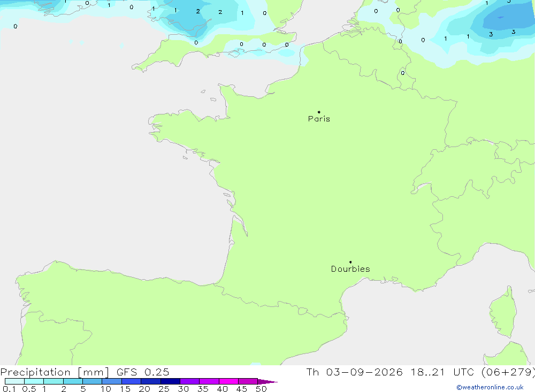The height and width of the screenshot is (392, 535).
Task: Select the Dourbies place label
Action: pyautogui.click(x=350, y=269)
